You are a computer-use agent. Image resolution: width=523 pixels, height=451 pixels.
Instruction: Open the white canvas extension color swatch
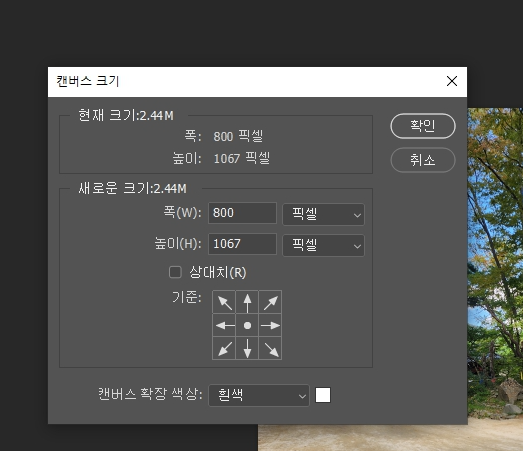pos(323,395)
